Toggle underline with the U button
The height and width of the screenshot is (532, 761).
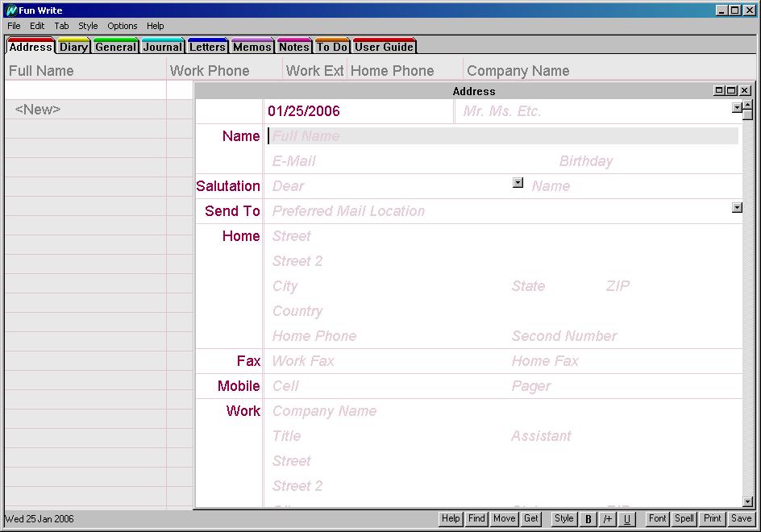tap(627, 519)
